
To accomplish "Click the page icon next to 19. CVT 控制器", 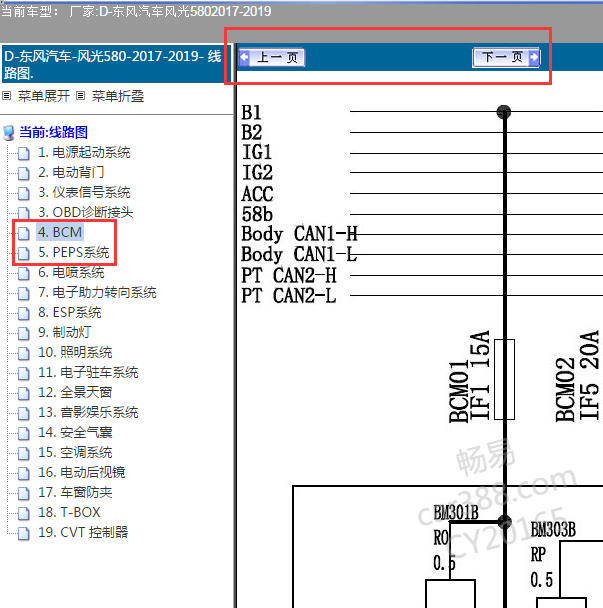I will pos(24,534).
